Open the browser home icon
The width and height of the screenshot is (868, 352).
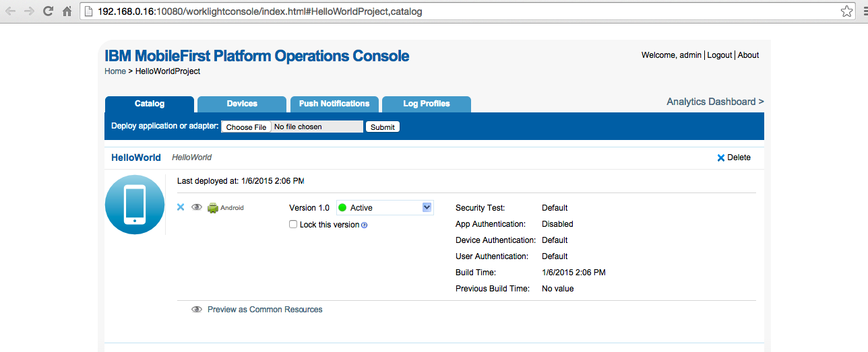coord(67,11)
